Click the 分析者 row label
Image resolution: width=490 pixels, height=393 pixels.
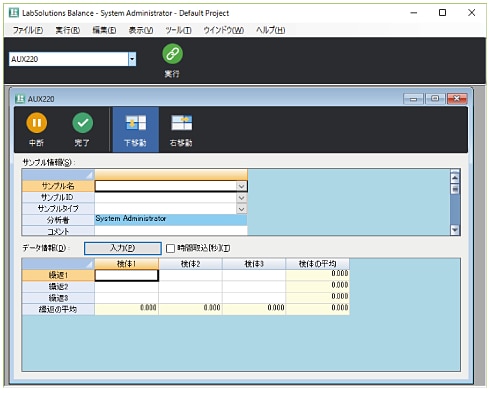58,220
